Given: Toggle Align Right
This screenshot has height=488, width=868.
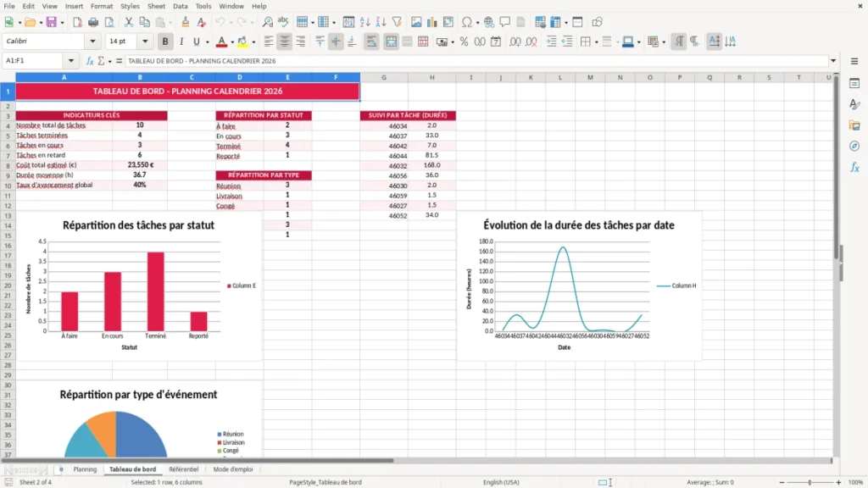Looking at the screenshot, I should 301,42.
